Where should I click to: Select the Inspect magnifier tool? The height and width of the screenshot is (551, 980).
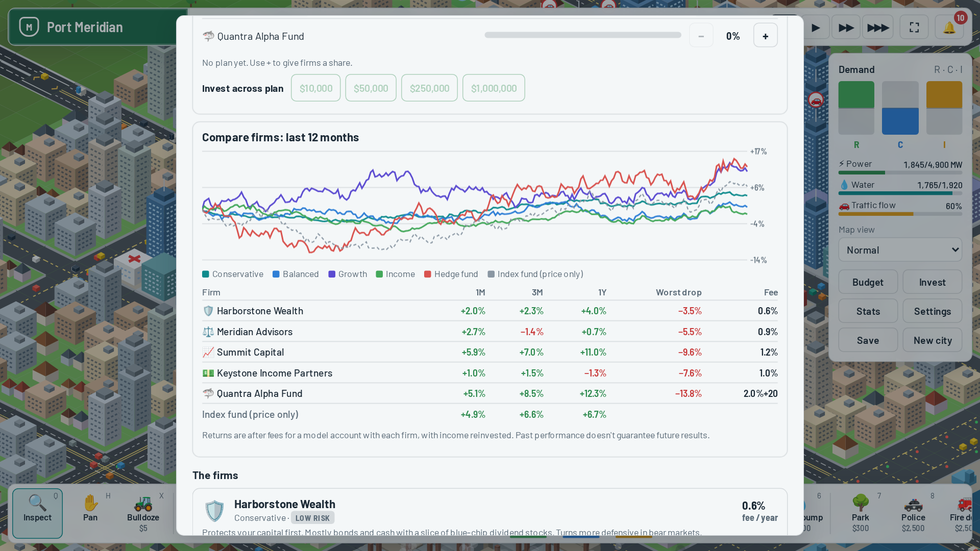[37, 513]
